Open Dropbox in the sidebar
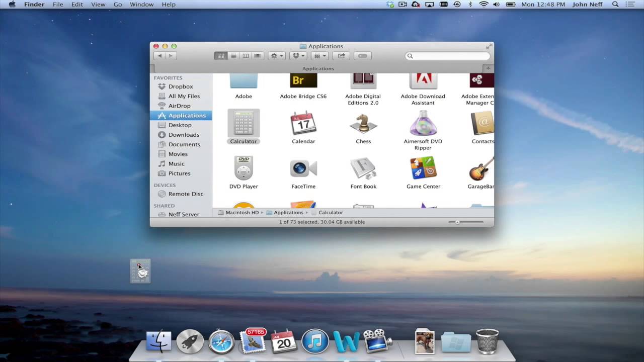Viewport: 644px width, 362px height. tap(181, 86)
